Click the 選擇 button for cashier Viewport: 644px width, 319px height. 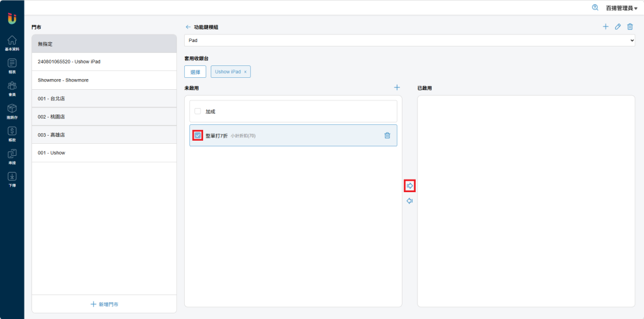(x=195, y=72)
